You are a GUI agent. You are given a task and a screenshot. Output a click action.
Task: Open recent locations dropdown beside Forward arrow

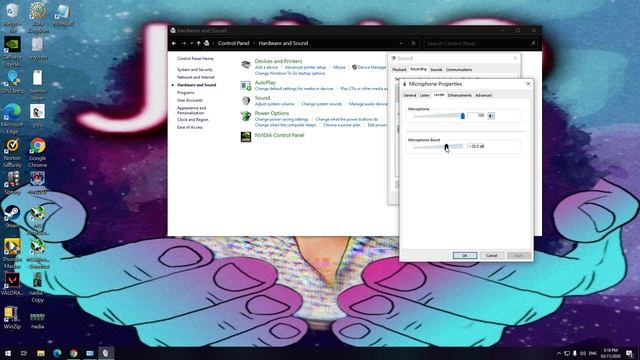[x=191, y=43]
